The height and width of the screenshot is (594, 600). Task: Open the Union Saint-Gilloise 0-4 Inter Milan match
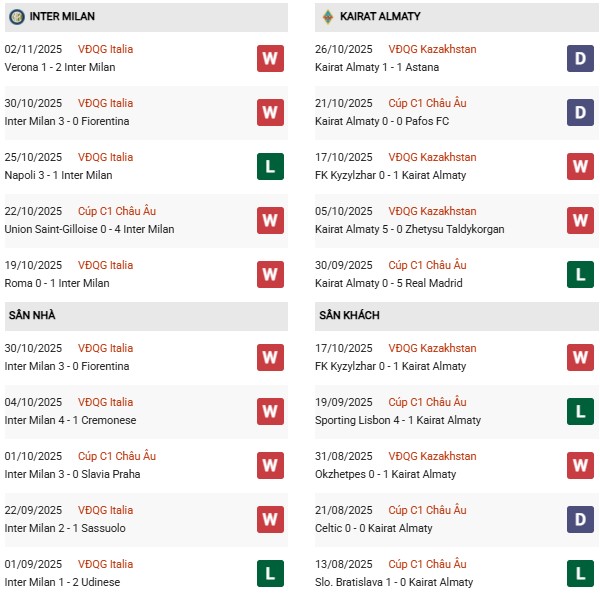pos(89,229)
